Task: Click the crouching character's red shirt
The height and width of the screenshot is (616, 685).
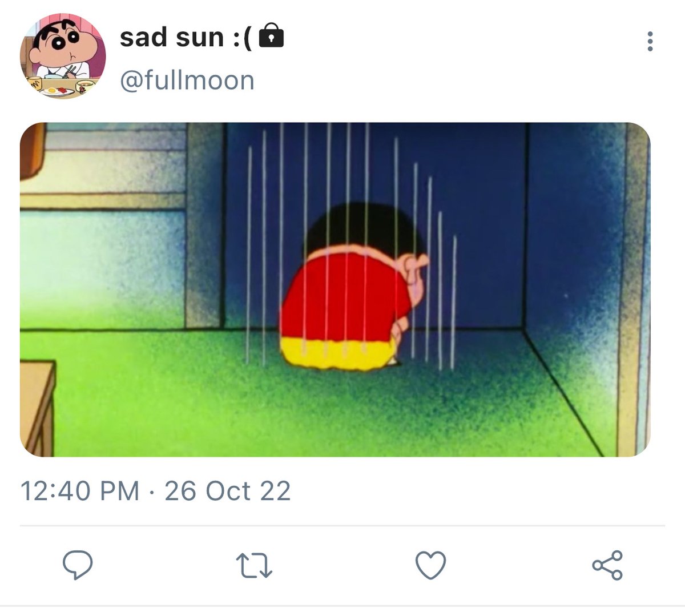Action: point(342,297)
